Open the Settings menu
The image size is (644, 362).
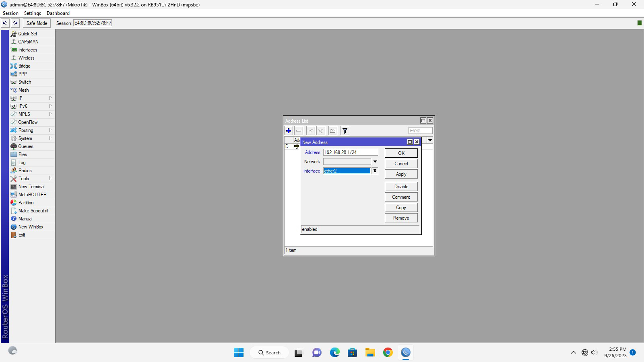tap(33, 13)
